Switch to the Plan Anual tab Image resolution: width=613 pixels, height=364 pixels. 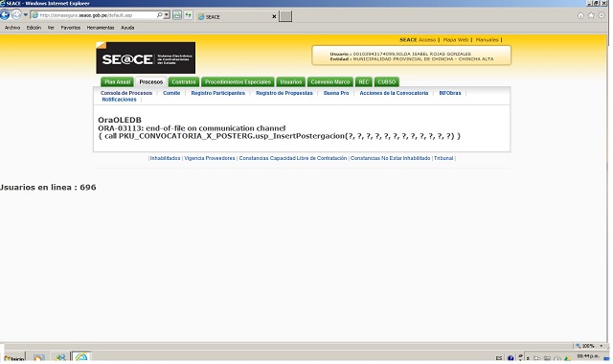[117, 82]
